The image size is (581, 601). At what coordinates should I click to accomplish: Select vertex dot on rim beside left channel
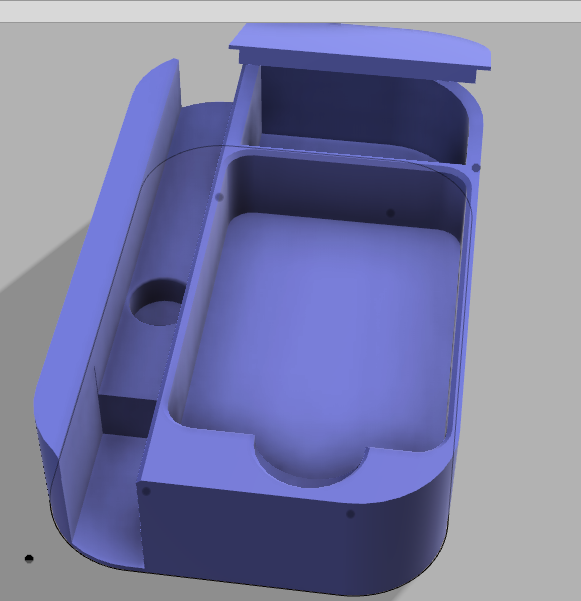(219, 197)
